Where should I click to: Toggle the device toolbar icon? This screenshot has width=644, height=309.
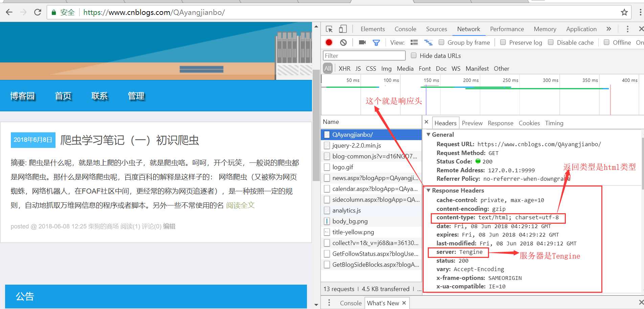pyautogui.click(x=343, y=29)
